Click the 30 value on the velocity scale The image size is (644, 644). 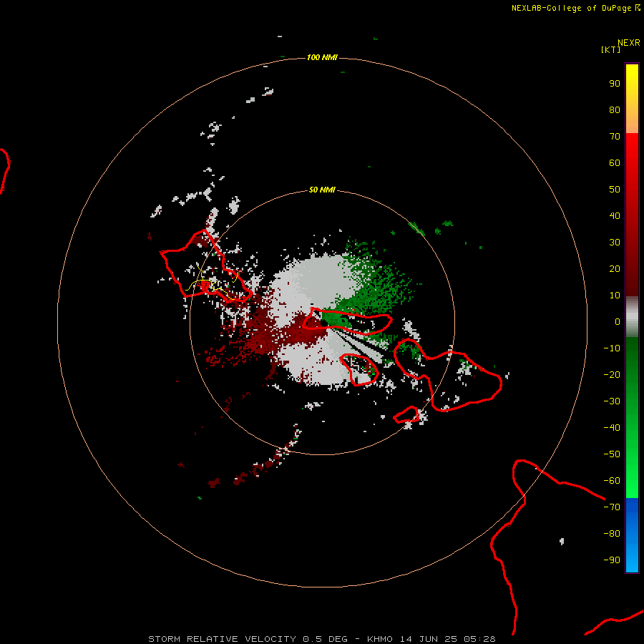coord(615,243)
